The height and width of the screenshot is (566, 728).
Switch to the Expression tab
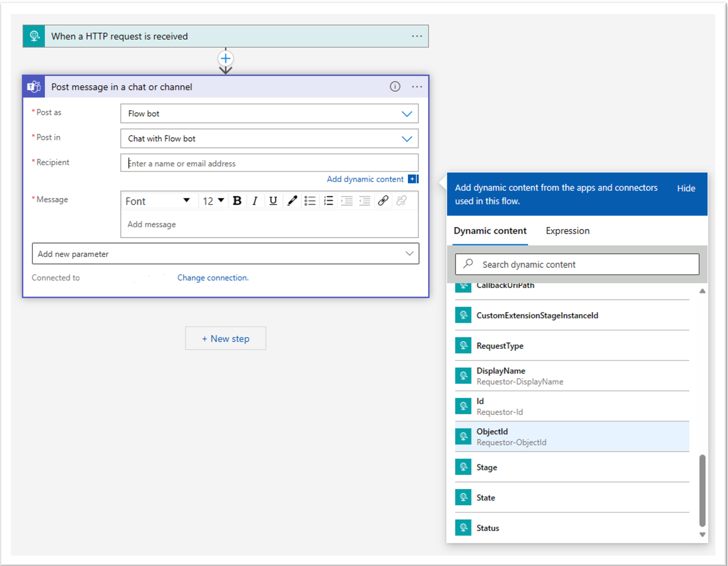coord(567,231)
